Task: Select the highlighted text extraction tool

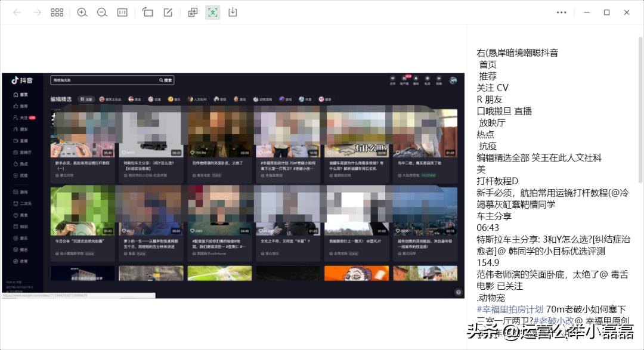Action: (212, 12)
